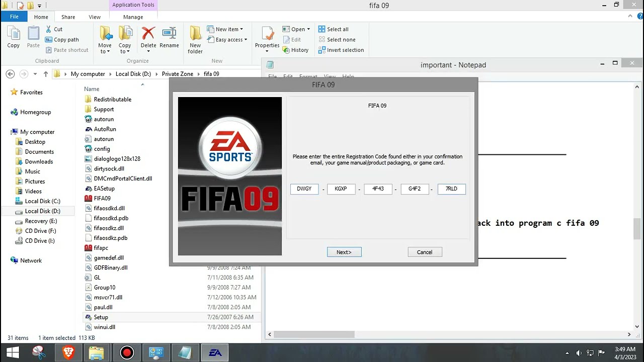The height and width of the screenshot is (362, 644).
Task: Select the FIFA09 application file
Action: point(102,198)
